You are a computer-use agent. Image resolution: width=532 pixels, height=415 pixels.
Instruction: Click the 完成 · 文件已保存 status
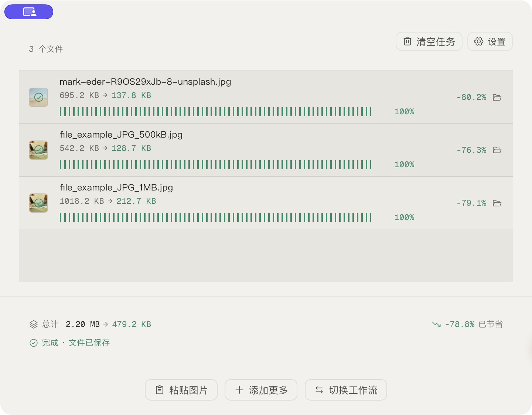click(70, 343)
